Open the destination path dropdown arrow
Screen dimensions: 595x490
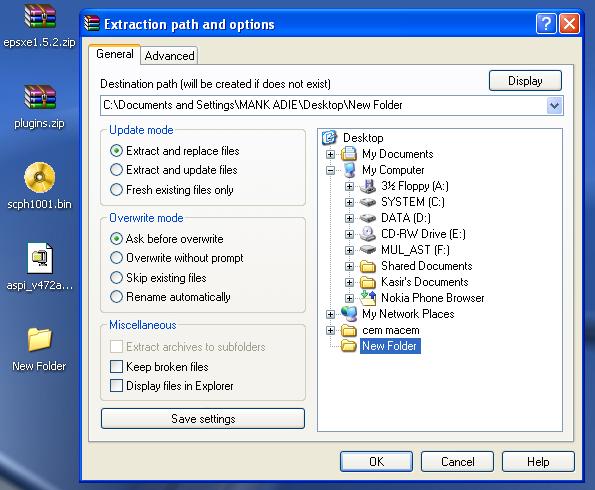pos(554,105)
